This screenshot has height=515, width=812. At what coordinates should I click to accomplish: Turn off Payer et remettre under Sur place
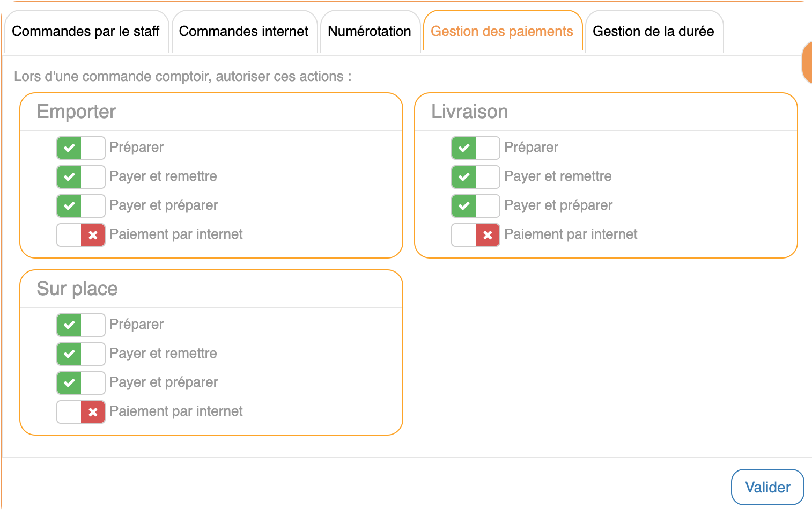click(81, 354)
